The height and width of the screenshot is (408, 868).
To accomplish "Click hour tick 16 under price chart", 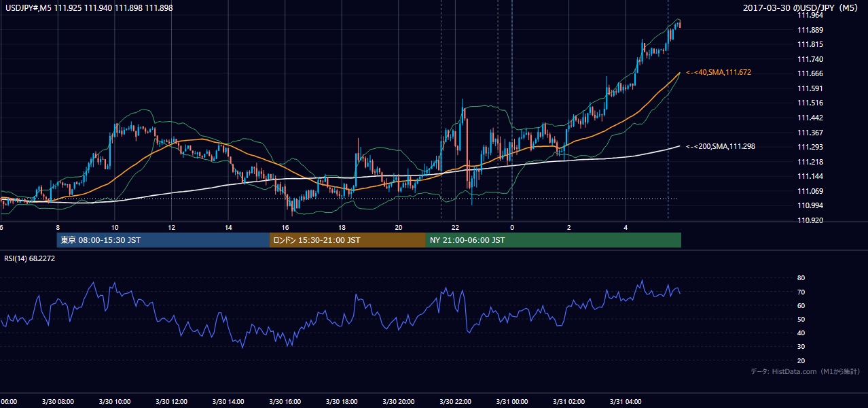I will point(285,228).
